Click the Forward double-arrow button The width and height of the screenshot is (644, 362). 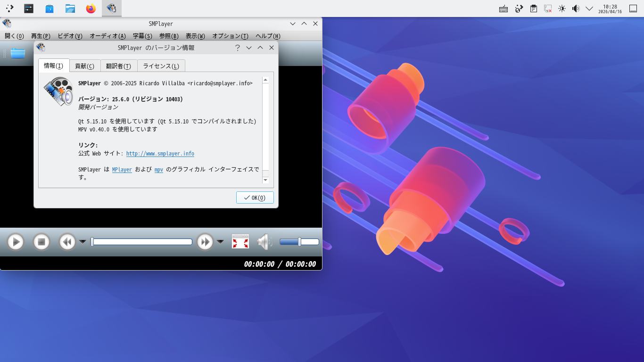[x=205, y=242]
